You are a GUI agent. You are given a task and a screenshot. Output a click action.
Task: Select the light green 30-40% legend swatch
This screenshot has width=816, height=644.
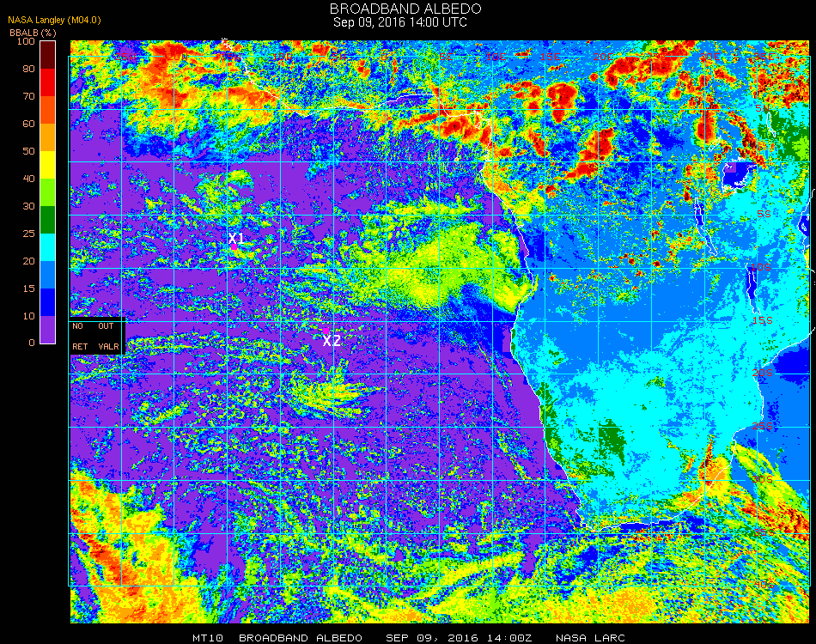(x=48, y=192)
